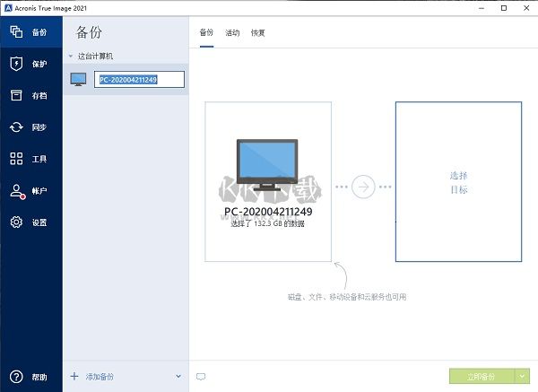Image resolution: width=538 pixels, height=392 pixels.
Task: Click the monitor icon beside backup name field
Action: click(78, 79)
